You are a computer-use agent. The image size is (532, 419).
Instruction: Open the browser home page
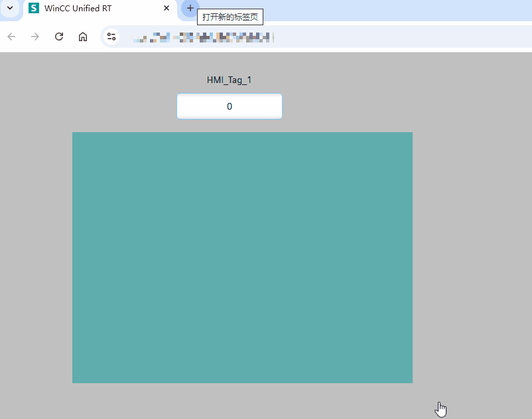(x=83, y=37)
